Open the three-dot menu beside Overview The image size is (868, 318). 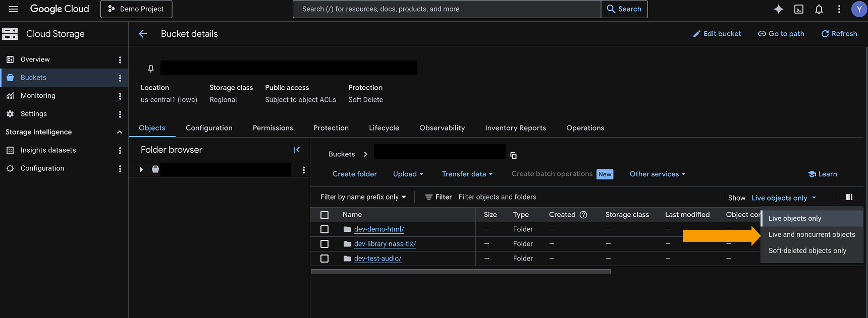click(x=120, y=59)
